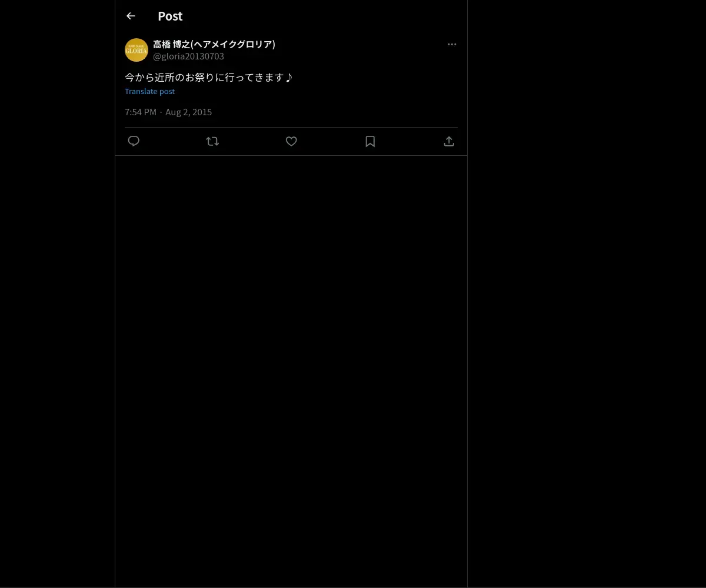Open the 7:54 PM timestamp link
The image size is (706, 588).
[141, 112]
